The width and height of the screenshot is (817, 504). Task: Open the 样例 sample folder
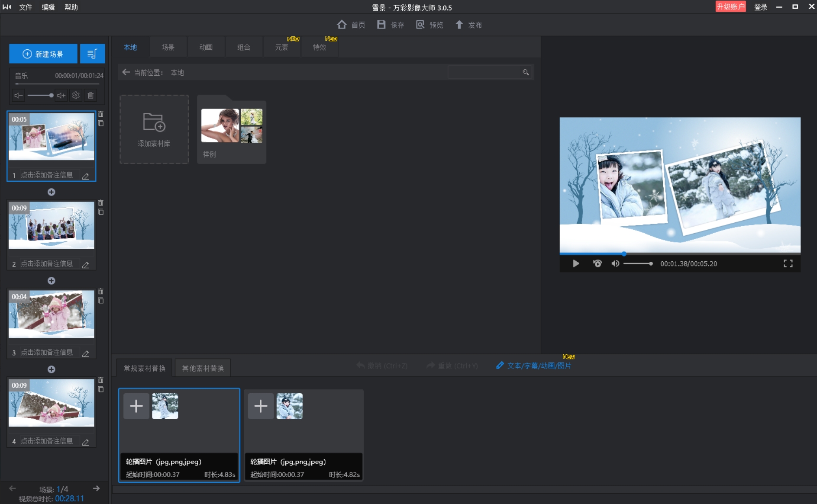[232, 129]
